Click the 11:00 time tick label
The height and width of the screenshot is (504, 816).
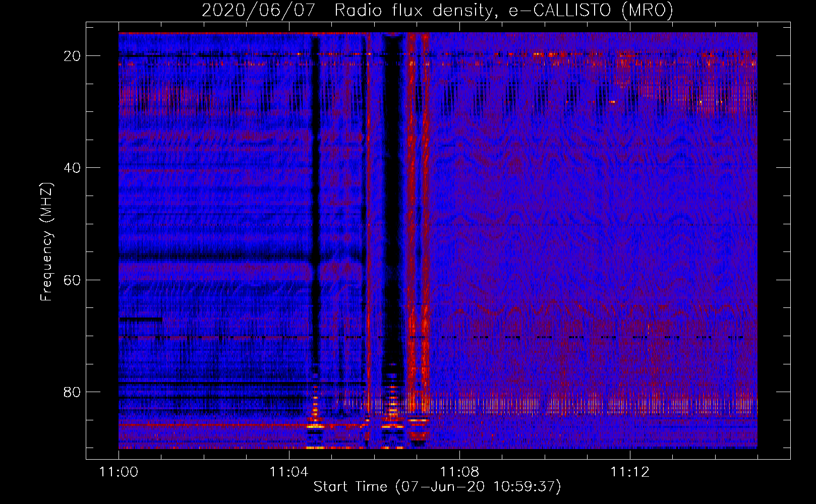click(119, 472)
